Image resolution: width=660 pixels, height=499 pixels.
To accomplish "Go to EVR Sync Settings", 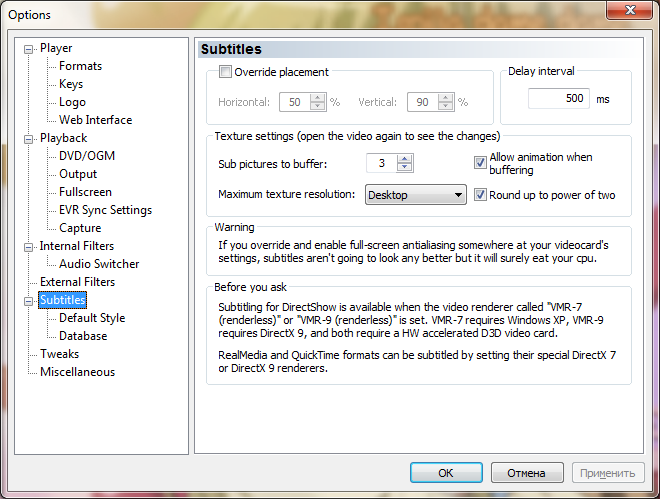I will pos(105,210).
